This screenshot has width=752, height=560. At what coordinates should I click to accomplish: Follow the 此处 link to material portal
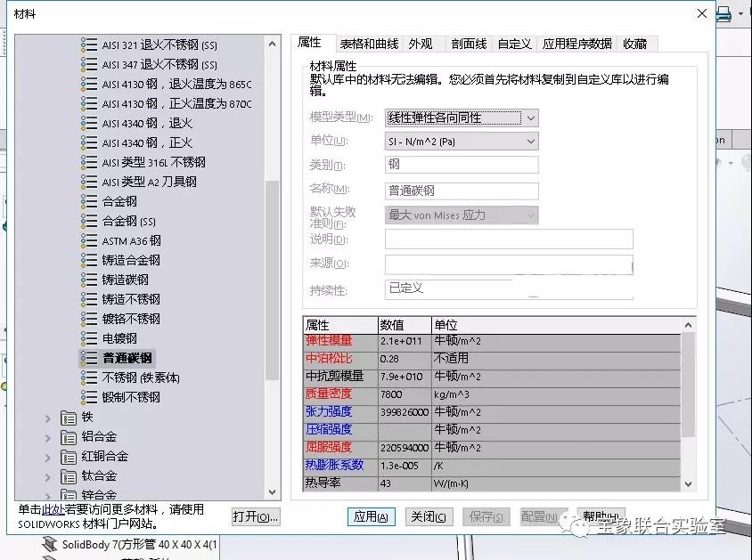coord(53,509)
